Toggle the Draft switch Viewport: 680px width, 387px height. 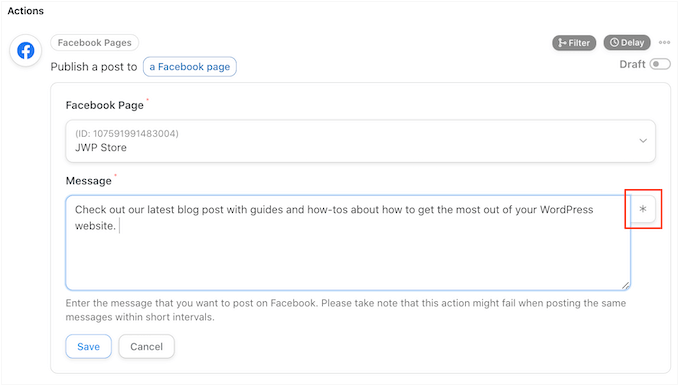pyautogui.click(x=660, y=64)
